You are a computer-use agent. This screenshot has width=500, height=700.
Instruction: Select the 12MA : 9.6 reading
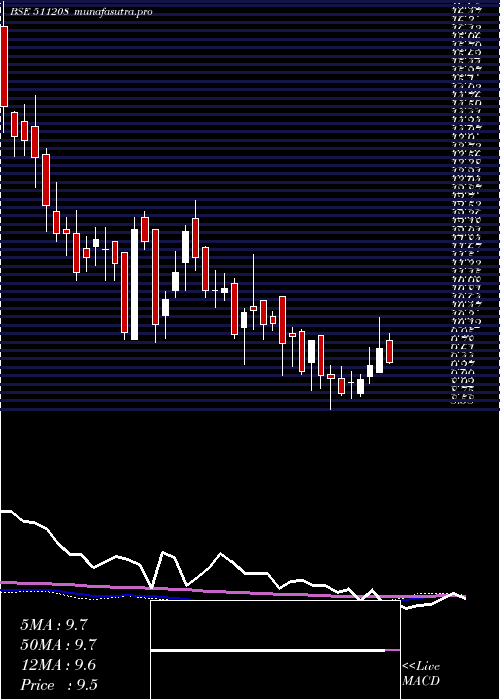click(58, 665)
